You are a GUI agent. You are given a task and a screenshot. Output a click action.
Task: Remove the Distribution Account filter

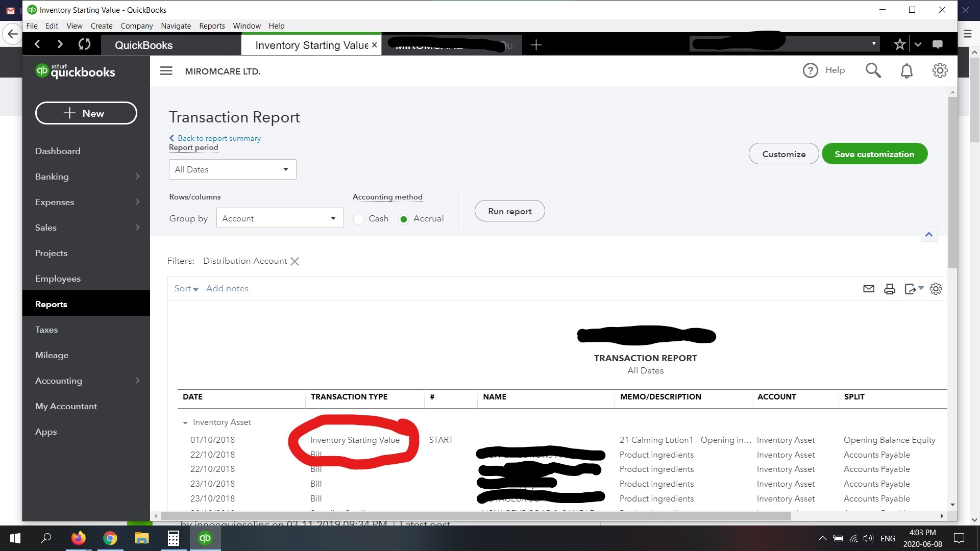pos(295,261)
